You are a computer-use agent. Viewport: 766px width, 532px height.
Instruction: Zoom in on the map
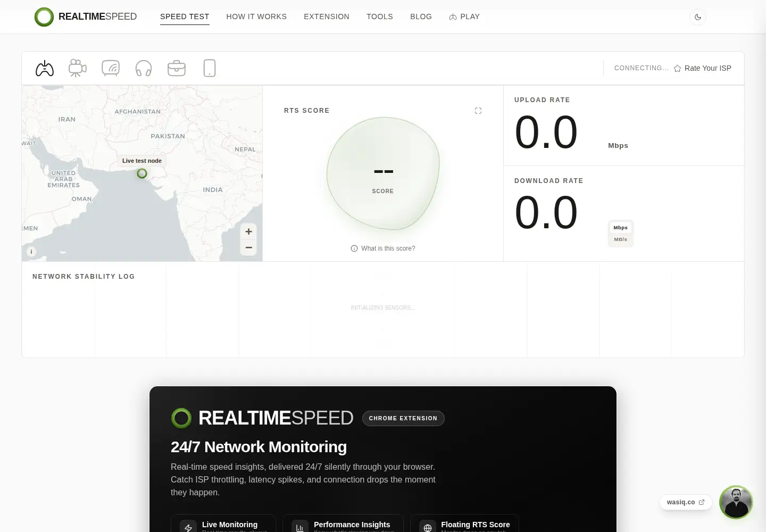pyautogui.click(x=248, y=231)
